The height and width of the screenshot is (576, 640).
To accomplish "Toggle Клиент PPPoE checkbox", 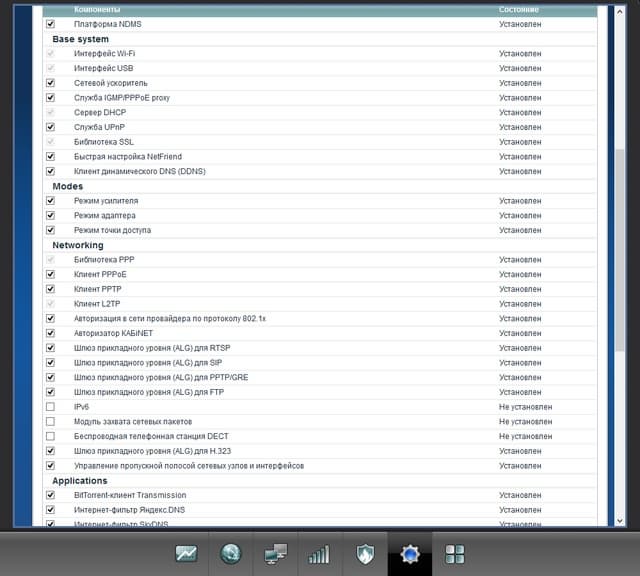I will point(50,274).
